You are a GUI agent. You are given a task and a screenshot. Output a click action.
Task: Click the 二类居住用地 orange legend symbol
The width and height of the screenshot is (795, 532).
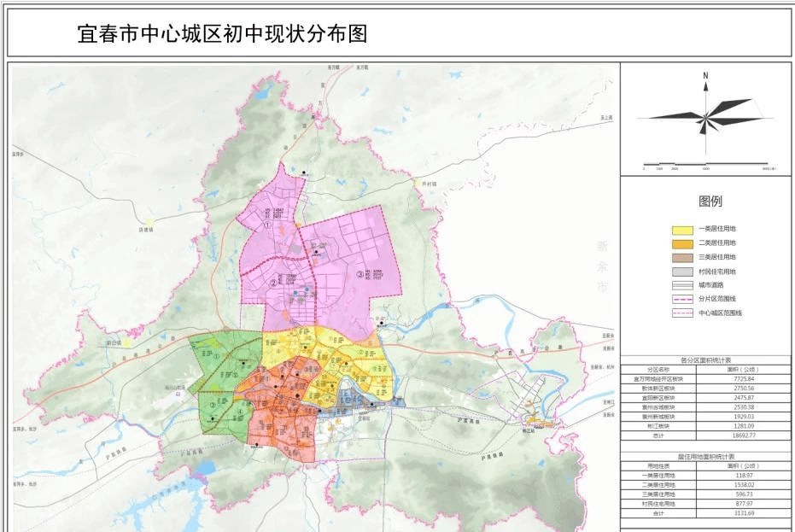coord(682,244)
